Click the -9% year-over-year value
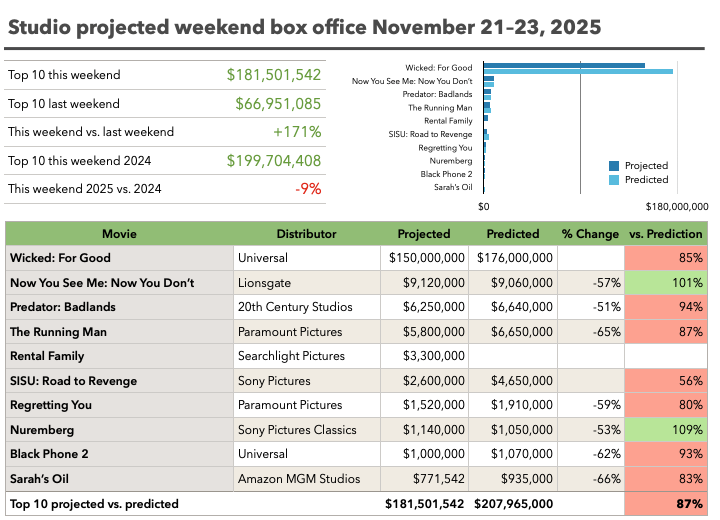 (x=308, y=189)
